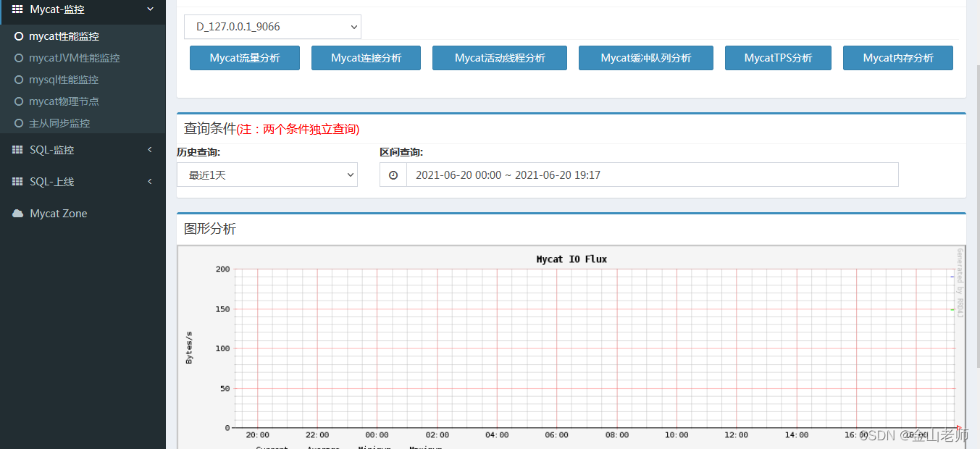
Task: Click the 查询条件 heading text
Action: click(x=210, y=129)
